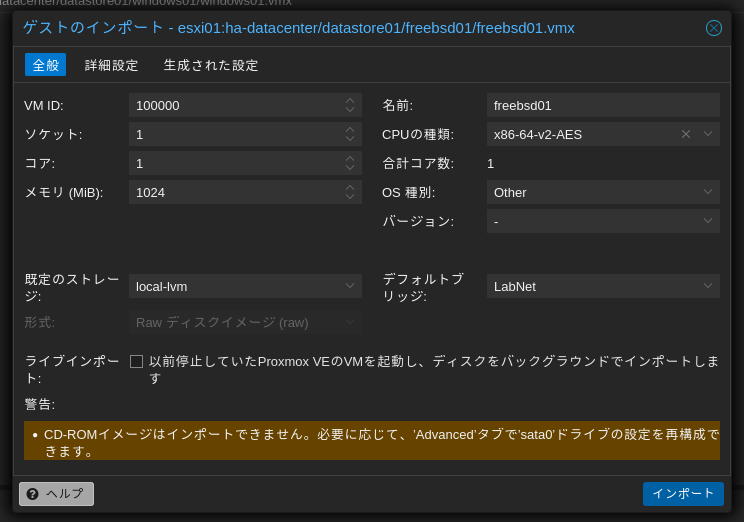
Task: Click the インポート button
Action: [683, 494]
